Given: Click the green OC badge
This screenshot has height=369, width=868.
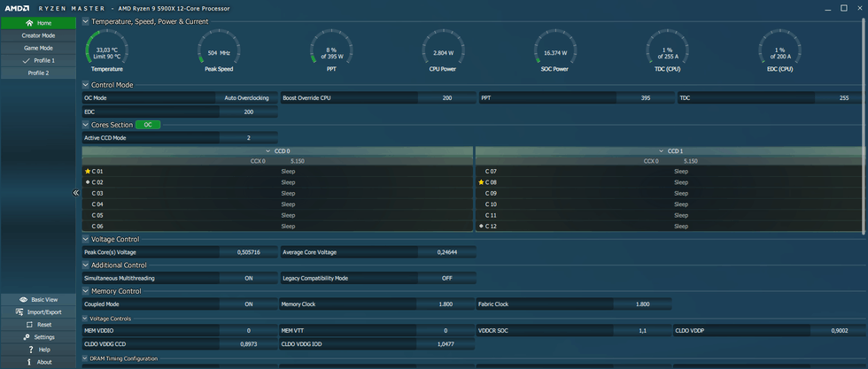Looking at the screenshot, I should [148, 125].
